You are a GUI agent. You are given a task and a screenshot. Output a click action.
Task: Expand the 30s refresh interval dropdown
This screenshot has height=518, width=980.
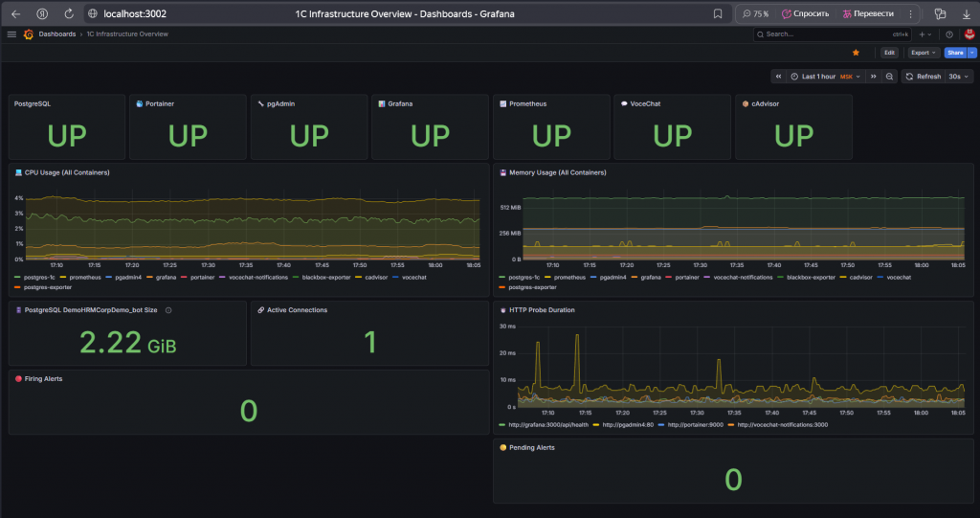point(959,77)
